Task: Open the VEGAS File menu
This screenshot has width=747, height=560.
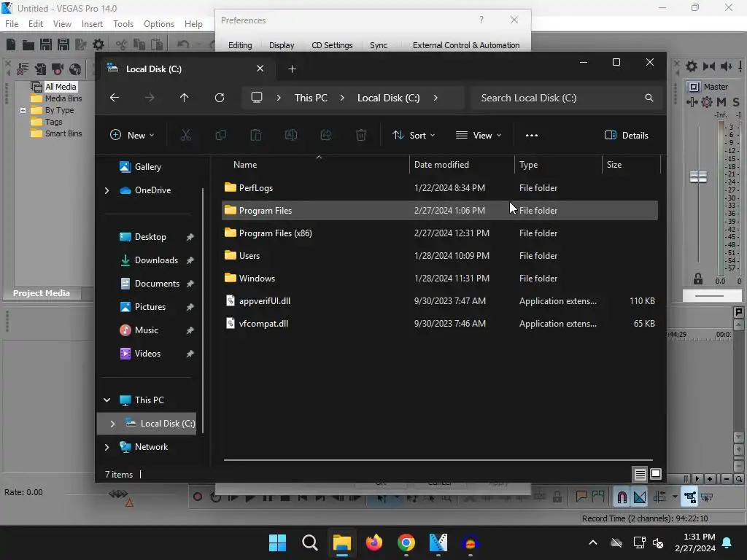Action: click(12, 24)
